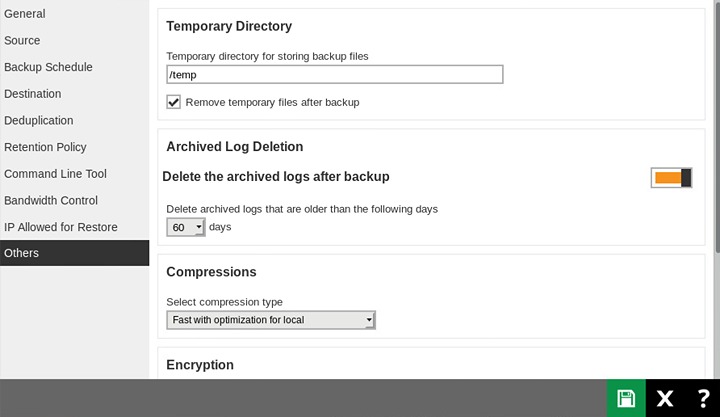The image size is (720, 417).
Task: Open Bandwidth Control settings
Action: click(51, 200)
